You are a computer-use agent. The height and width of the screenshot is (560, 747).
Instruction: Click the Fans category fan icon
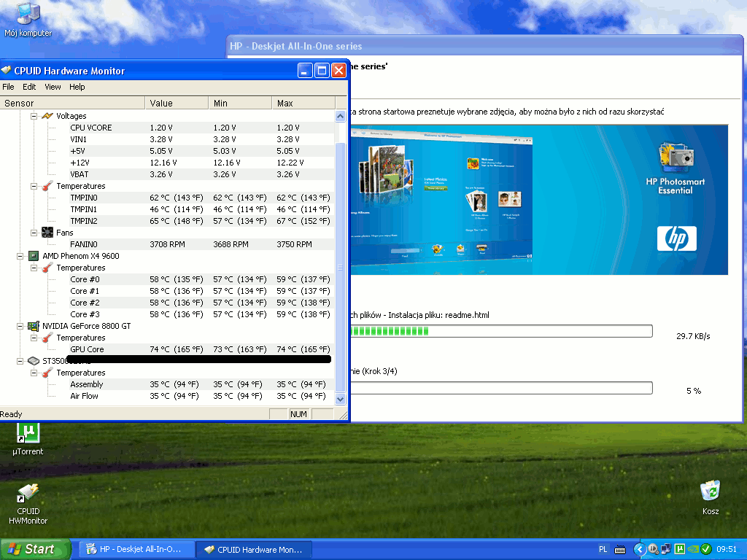click(x=47, y=233)
